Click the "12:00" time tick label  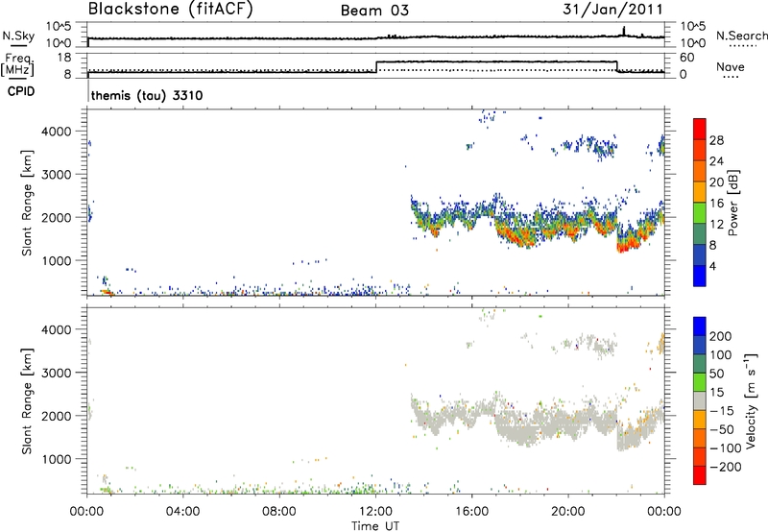[x=375, y=512]
